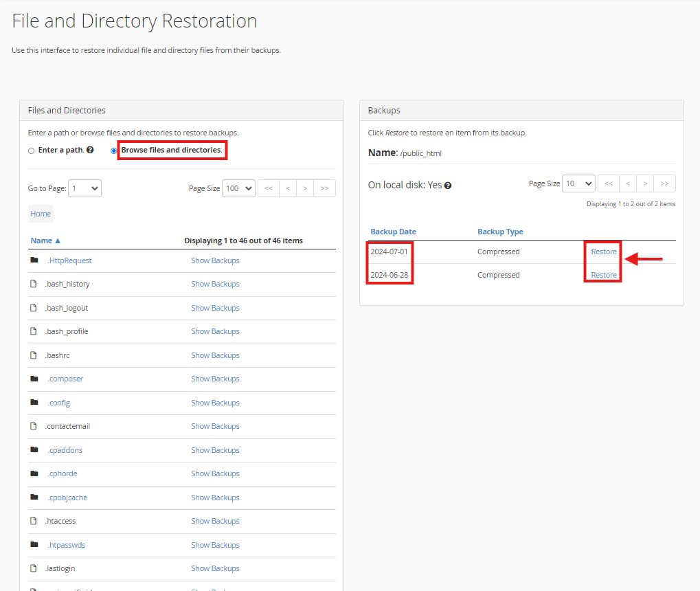This screenshot has height=591, width=700.
Task: Show Backups for .htaccess
Action: [215, 521]
